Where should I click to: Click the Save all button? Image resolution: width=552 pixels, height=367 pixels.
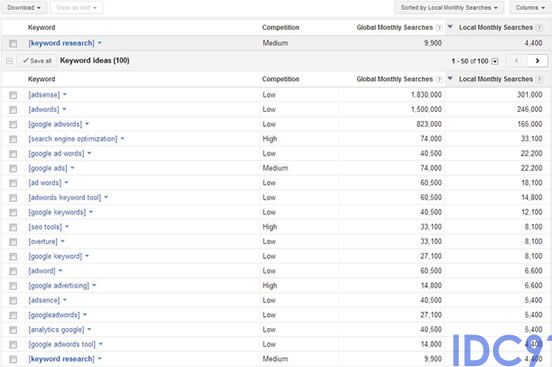[37, 61]
